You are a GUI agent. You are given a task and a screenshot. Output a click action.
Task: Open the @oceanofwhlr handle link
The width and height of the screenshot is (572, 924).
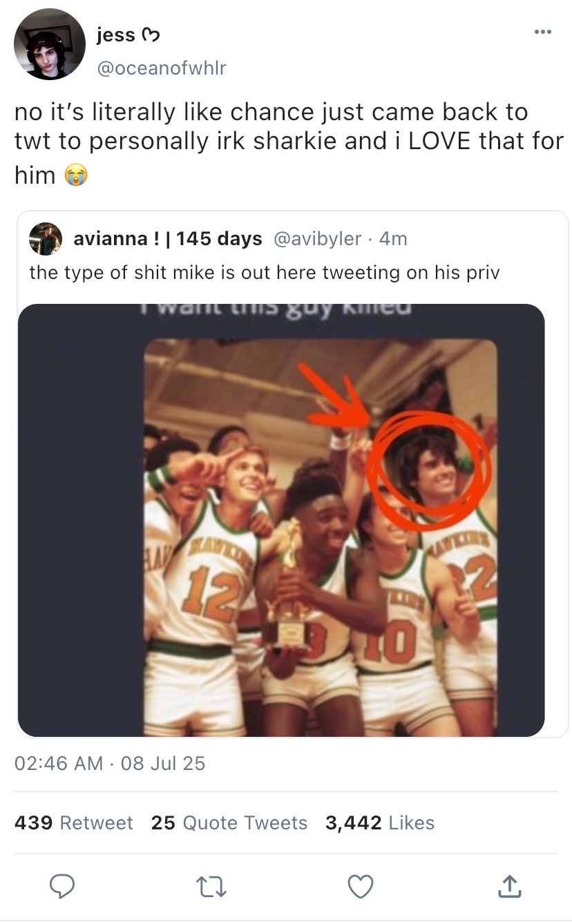click(162, 68)
